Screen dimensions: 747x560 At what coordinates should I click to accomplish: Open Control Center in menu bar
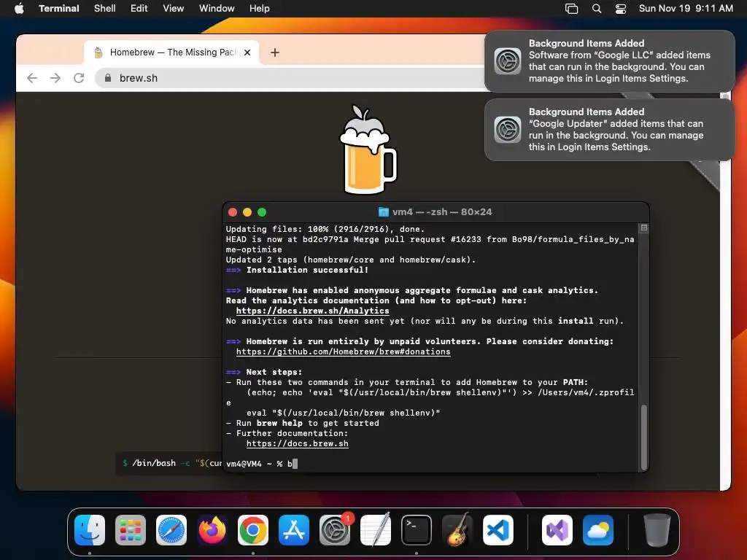621,9
